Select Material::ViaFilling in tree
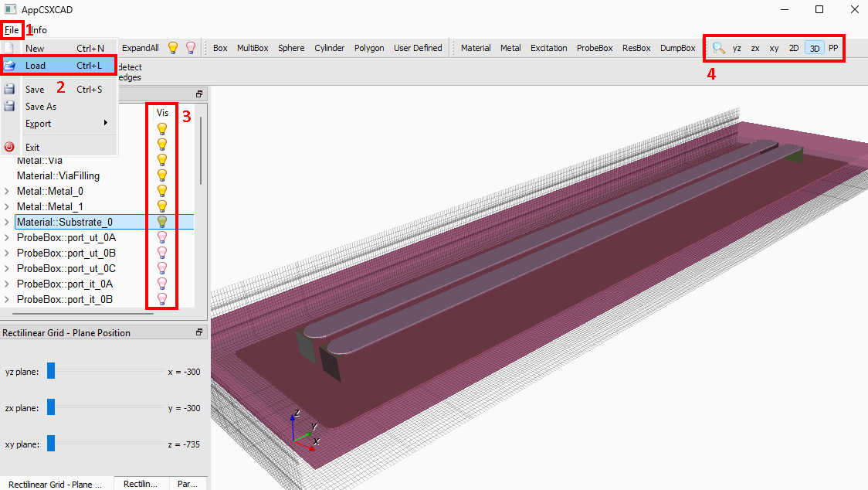This screenshot has width=868, height=490. pos(58,175)
